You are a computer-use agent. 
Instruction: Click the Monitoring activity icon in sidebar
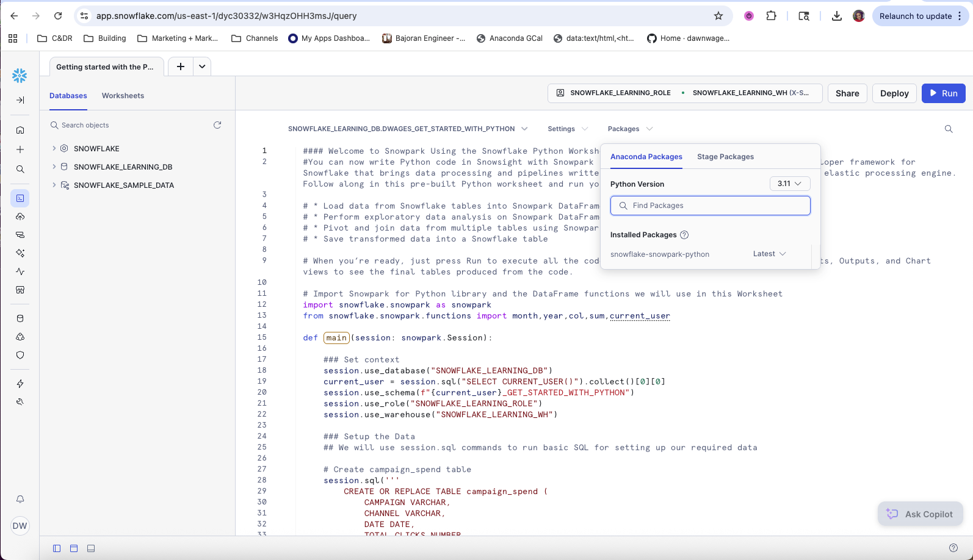[20, 271]
